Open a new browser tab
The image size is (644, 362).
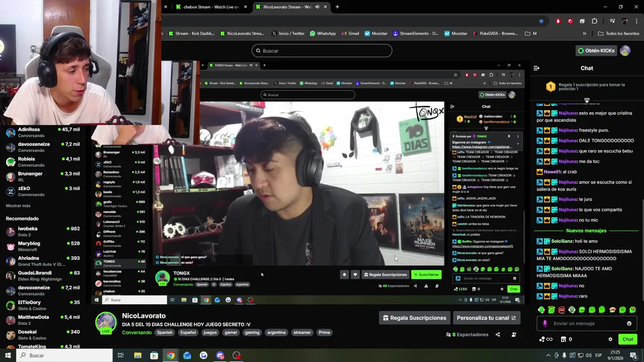pyautogui.click(x=337, y=7)
